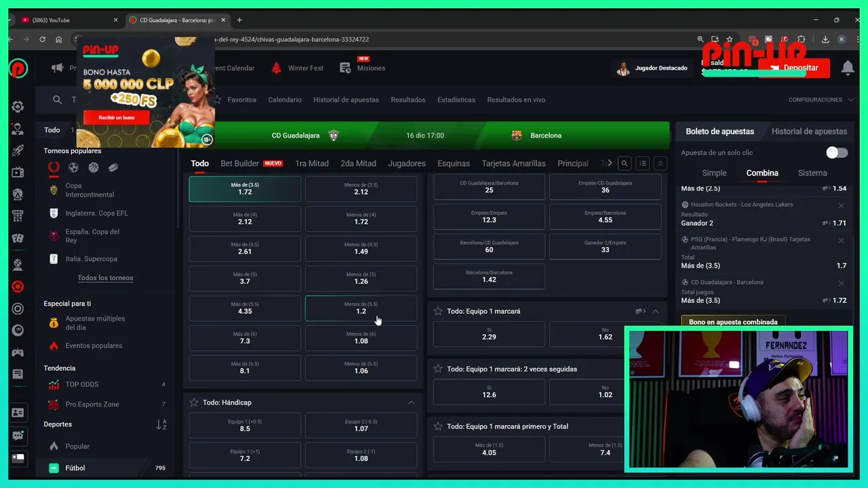Open the search magnifier in the sports bar

coord(57,100)
